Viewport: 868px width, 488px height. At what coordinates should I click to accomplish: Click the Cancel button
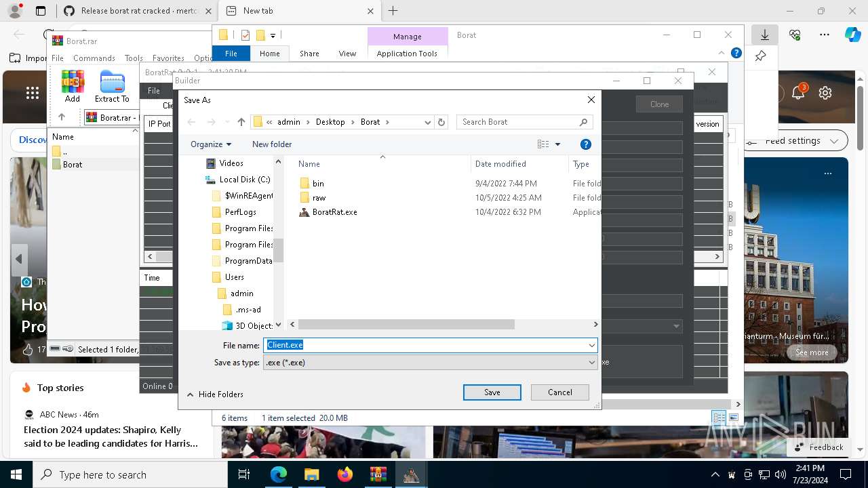560,392
